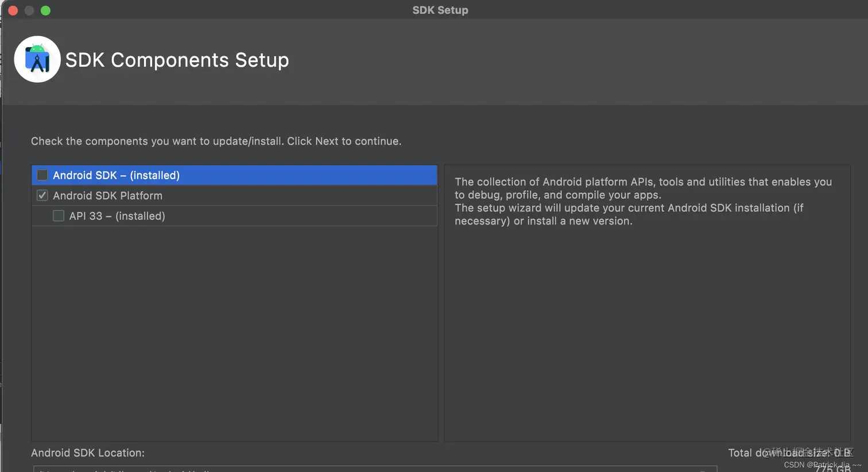The width and height of the screenshot is (868, 472).
Task: Click the SDK Components Setup heading
Action: [177, 60]
